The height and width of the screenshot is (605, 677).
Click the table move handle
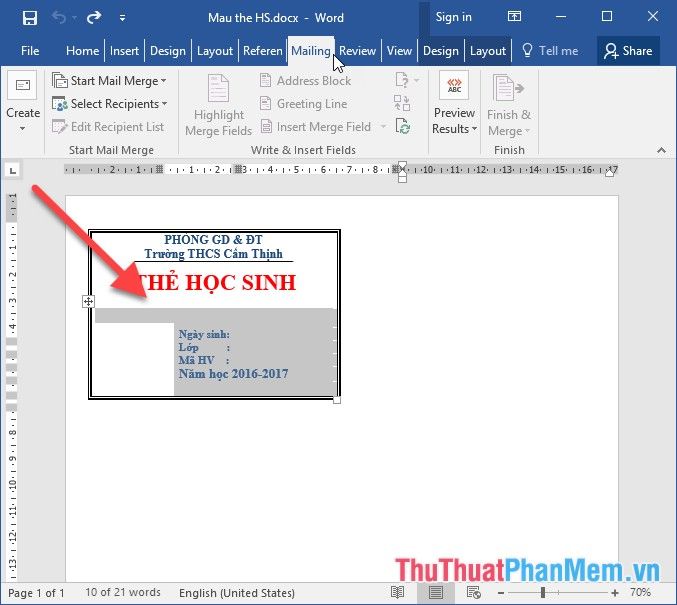(x=88, y=301)
